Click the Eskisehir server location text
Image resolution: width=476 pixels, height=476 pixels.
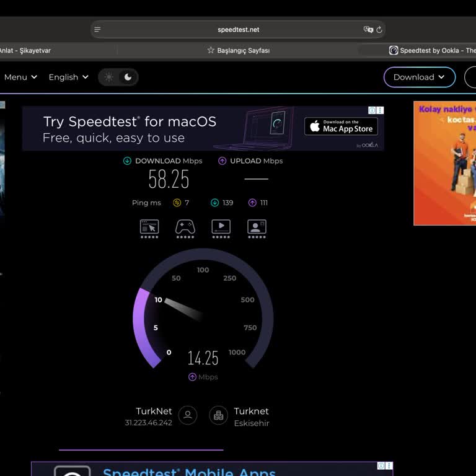pyautogui.click(x=252, y=423)
